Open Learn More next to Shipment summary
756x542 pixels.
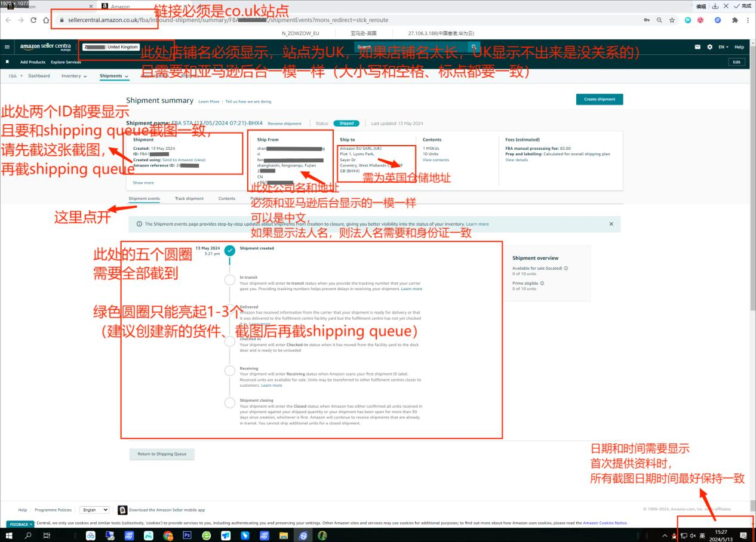[x=209, y=101]
